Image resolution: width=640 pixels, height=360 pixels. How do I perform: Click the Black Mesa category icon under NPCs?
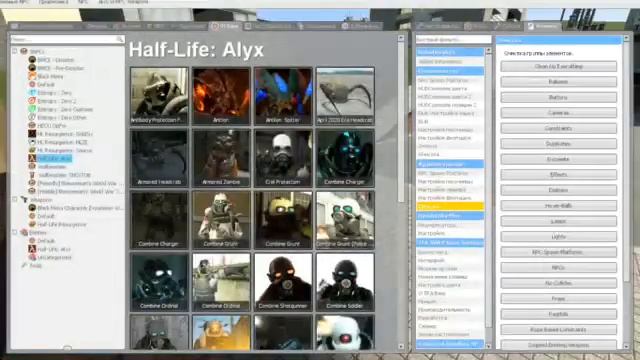pyautogui.click(x=32, y=76)
